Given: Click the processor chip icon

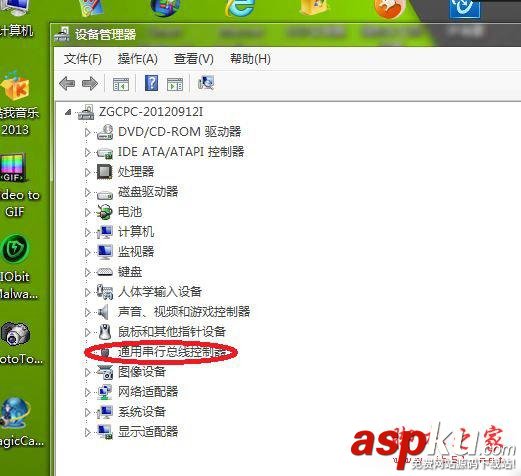Looking at the screenshot, I should (x=105, y=172).
